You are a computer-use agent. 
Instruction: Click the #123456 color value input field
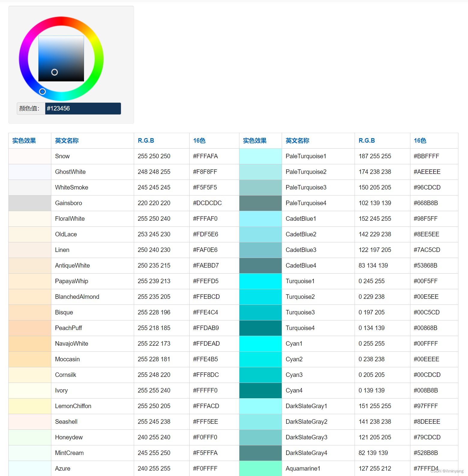click(x=83, y=108)
